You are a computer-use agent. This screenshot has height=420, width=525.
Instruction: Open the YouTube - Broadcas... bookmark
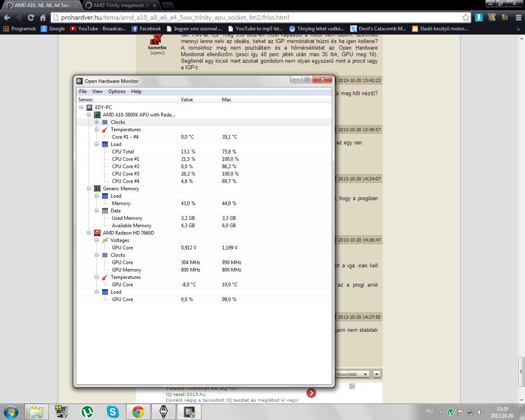click(x=98, y=29)
